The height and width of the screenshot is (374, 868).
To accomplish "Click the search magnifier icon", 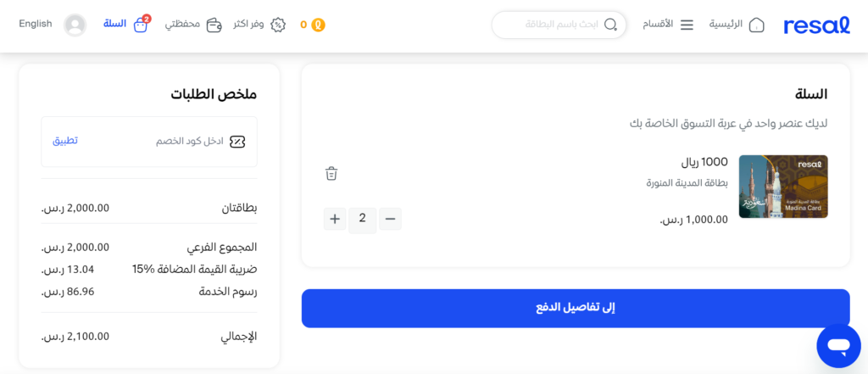I will pyautogui.click(x=610, y=25).
